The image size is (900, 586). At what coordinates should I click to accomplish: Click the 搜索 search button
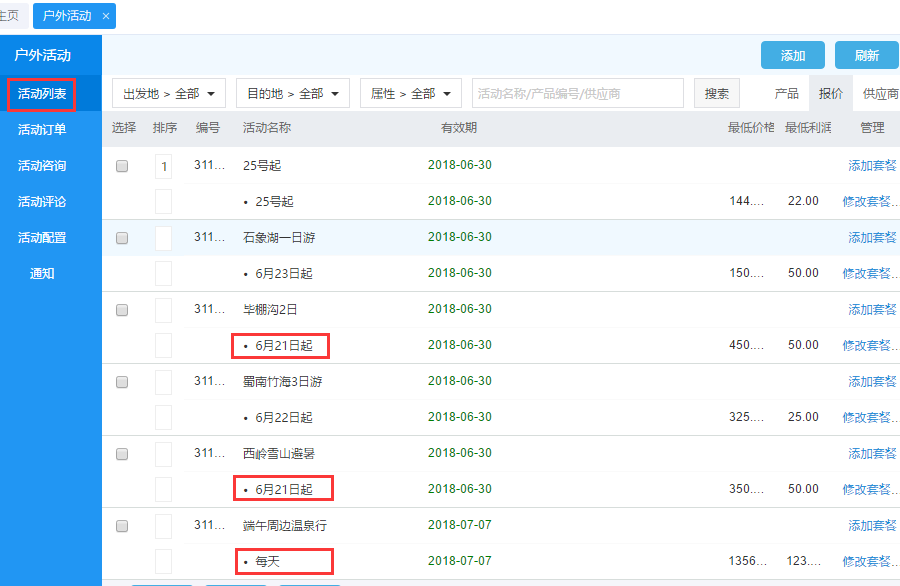[717, 94]
